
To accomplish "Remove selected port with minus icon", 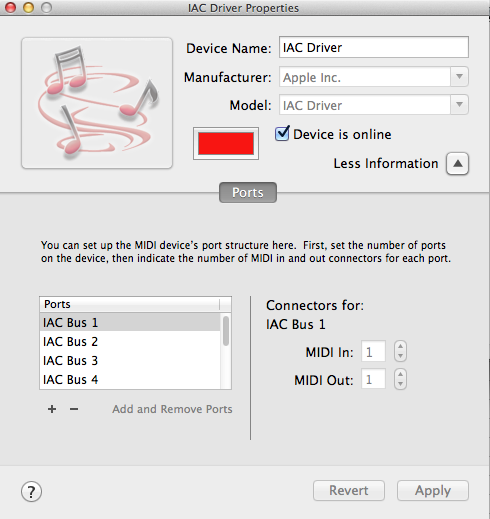I will tap(74, 409).
